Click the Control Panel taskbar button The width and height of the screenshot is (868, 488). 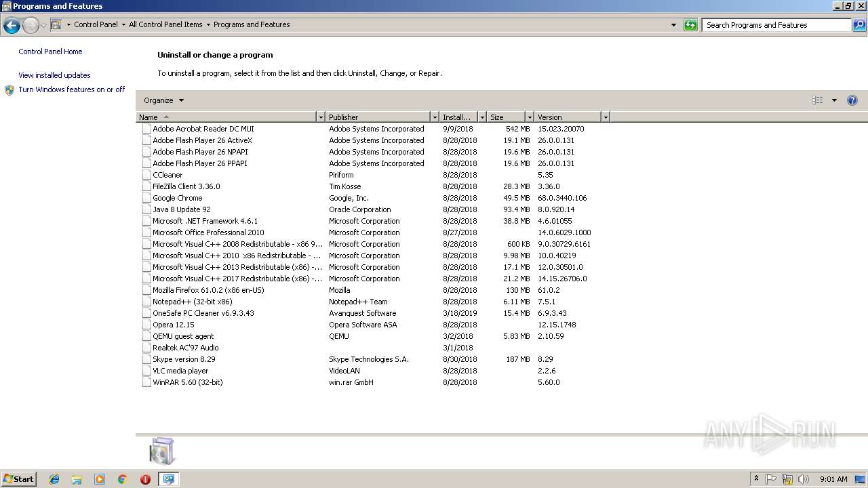(168, 479)
